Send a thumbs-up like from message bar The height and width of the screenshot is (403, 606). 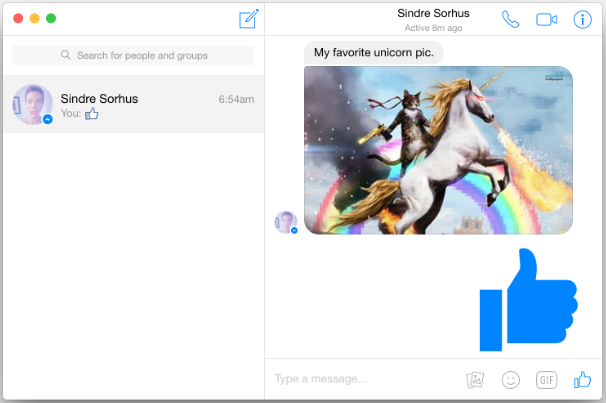coord(582,379)
